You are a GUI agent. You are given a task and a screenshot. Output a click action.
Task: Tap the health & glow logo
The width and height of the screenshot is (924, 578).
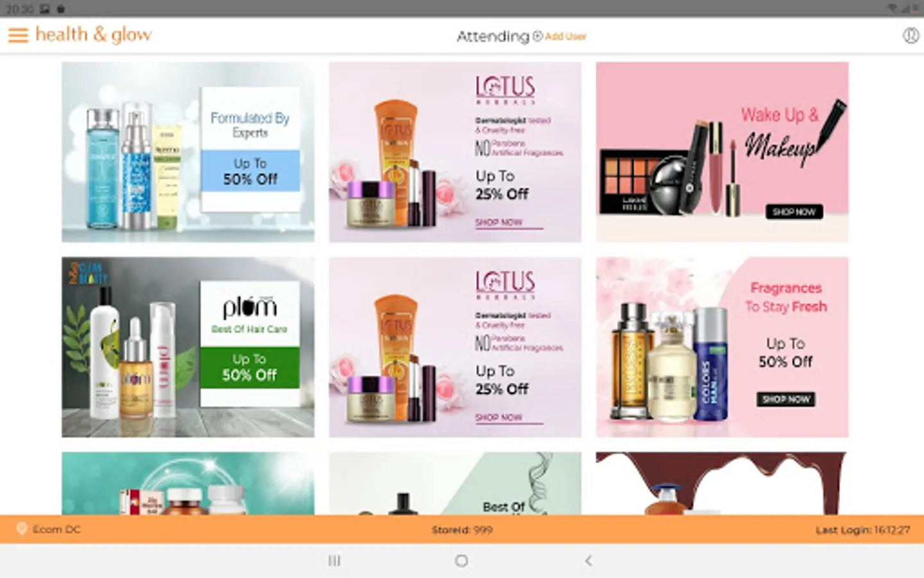tap(94, 35)
